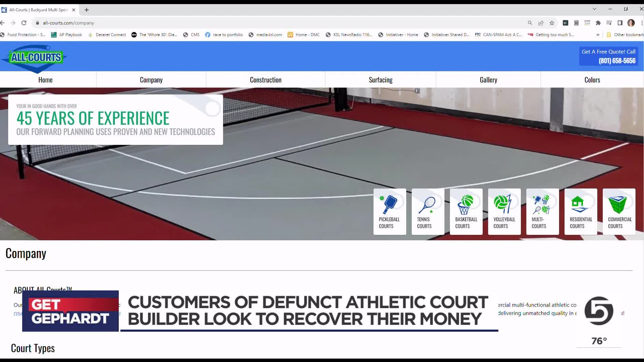The image size is (644, 362).
Task: Open the browser Extensions puzzle icon
Action: tap(598, 23)
